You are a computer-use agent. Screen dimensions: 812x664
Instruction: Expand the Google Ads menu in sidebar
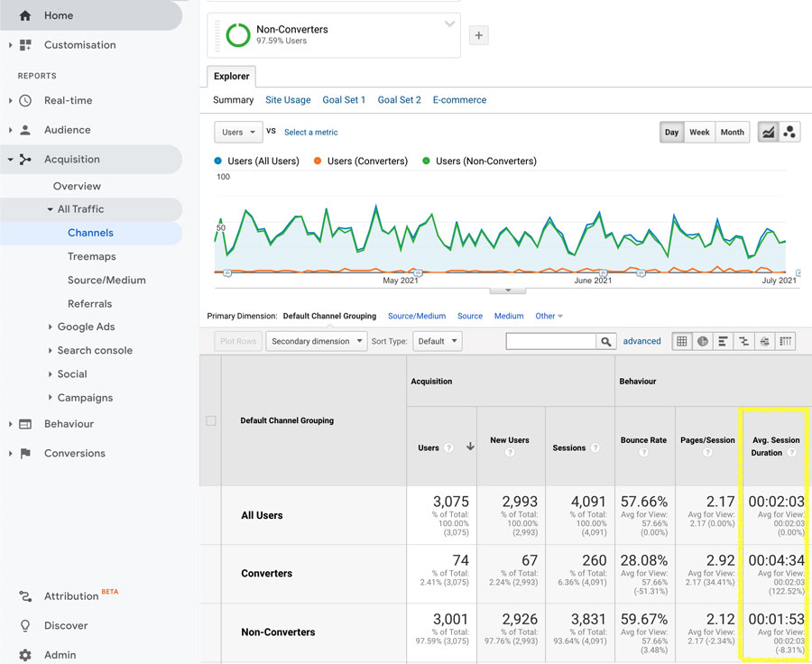click(x=85, y=327)
